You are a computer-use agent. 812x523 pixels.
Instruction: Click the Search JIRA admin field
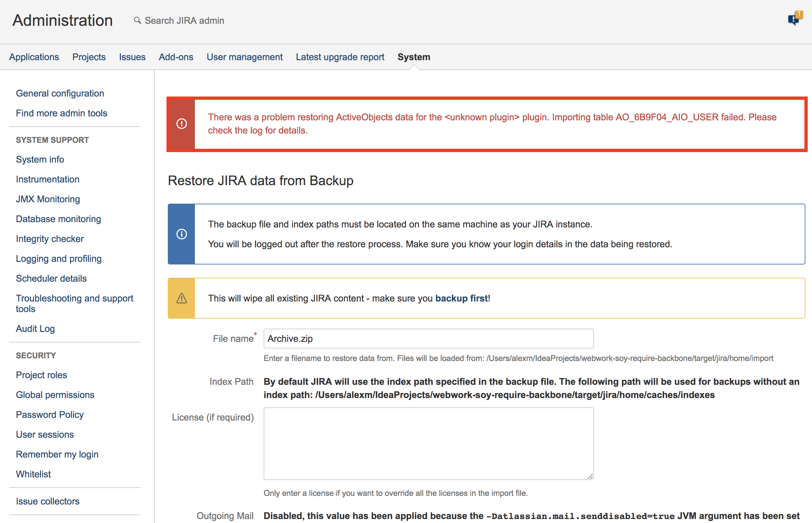pos(184,20)
